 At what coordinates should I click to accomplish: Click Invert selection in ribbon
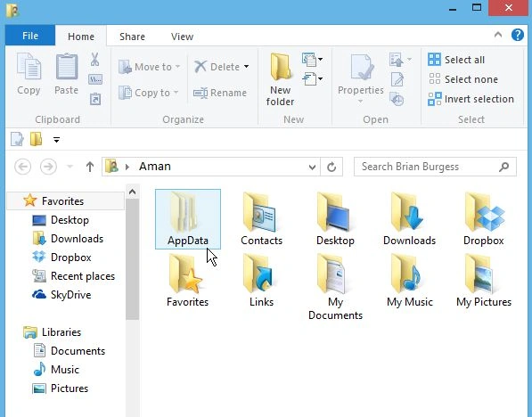[x=471, y=99]
